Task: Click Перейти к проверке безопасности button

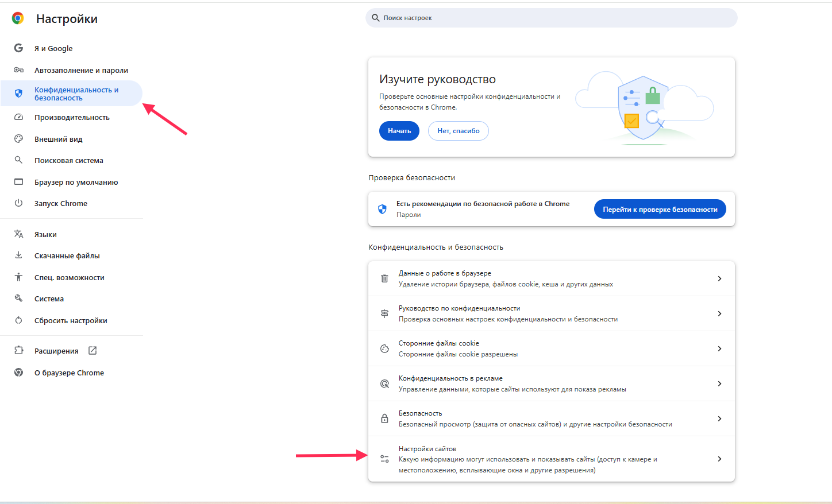Action: pos(660,210)
